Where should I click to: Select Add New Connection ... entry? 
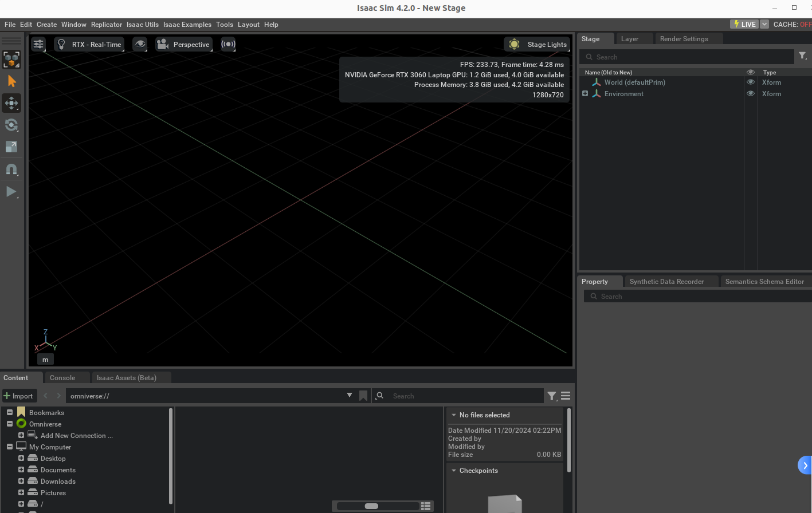pyautogui.click(x=77, y=436)
